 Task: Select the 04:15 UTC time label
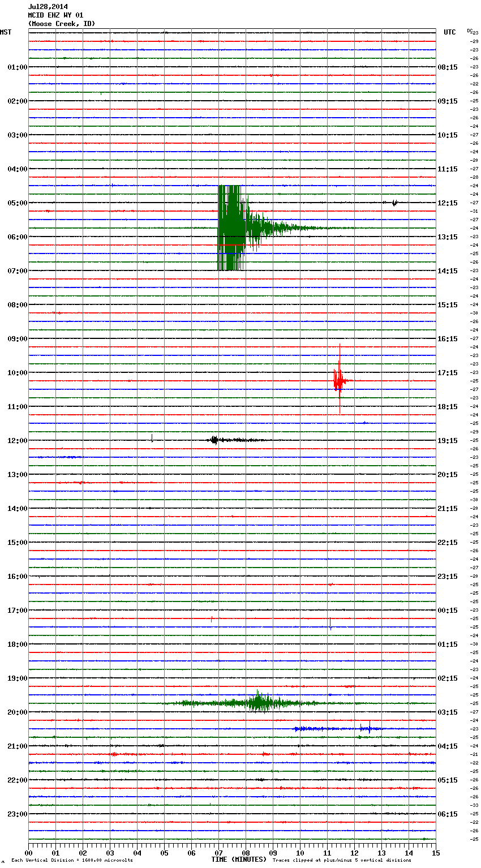click(448, 746)
